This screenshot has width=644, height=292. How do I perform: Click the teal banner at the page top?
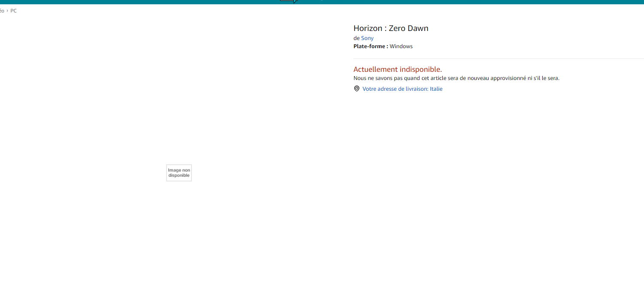472,2
